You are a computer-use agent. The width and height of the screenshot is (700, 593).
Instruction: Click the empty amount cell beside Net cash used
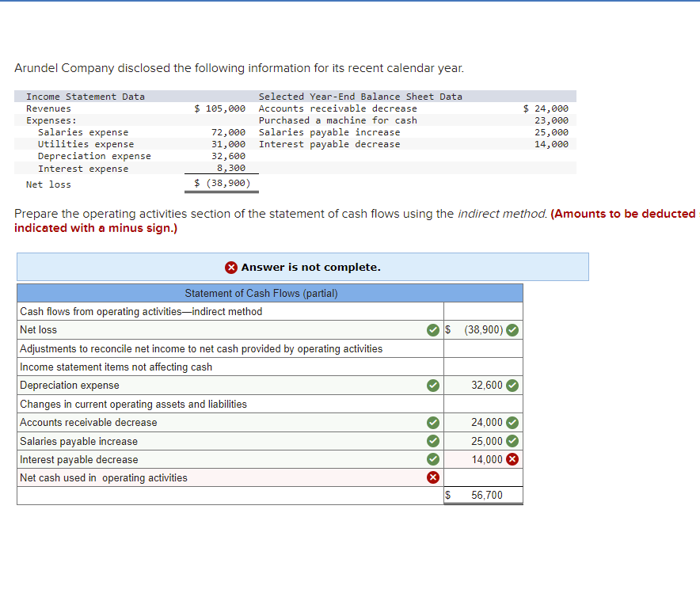[x=483, y=477]
